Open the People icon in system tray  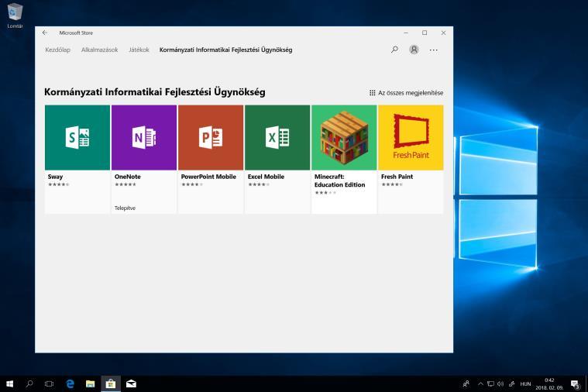coord(466,383)
